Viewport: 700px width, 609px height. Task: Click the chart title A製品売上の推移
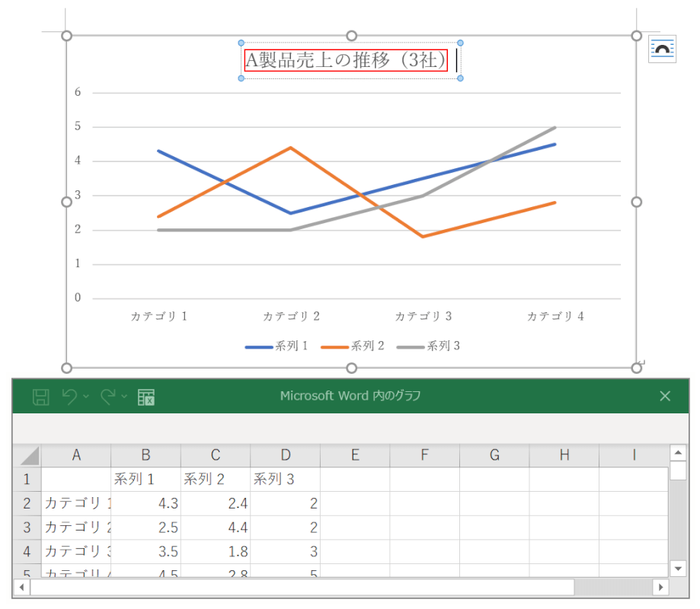pos(346,61)
